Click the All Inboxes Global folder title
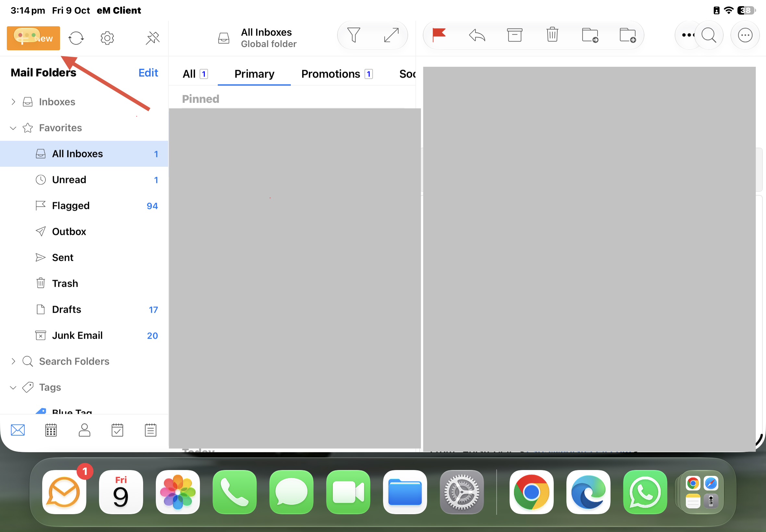This screenshot has height=532, width=766. 269,38
